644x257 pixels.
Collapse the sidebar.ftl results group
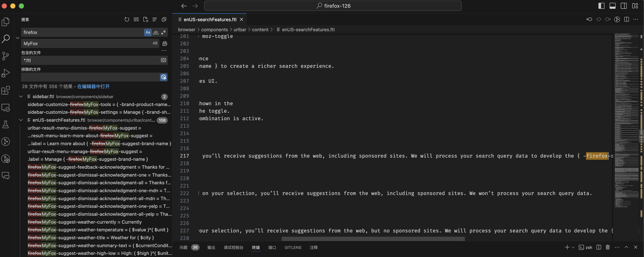pos(21,96)
